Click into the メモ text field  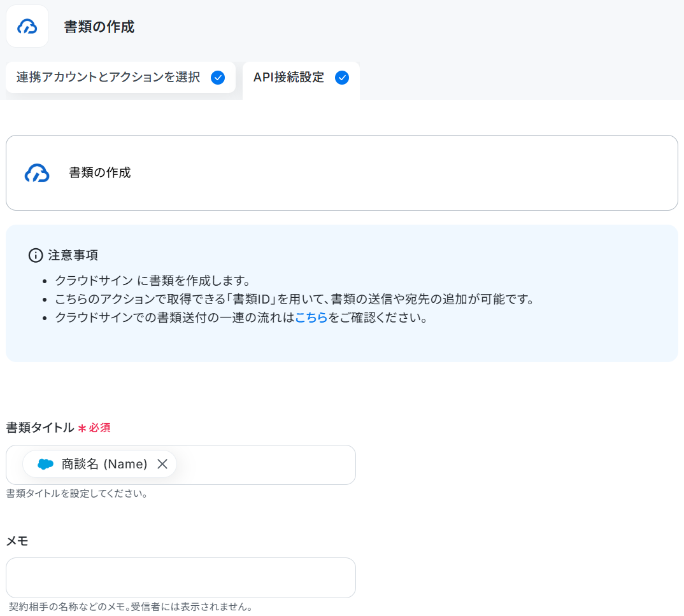(181, 578)
